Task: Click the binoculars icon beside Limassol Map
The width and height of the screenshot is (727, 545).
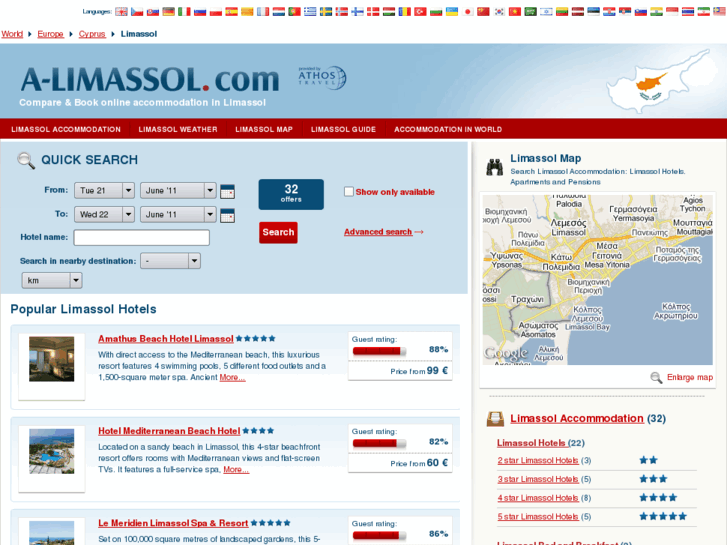Action: tap(495, 167)
